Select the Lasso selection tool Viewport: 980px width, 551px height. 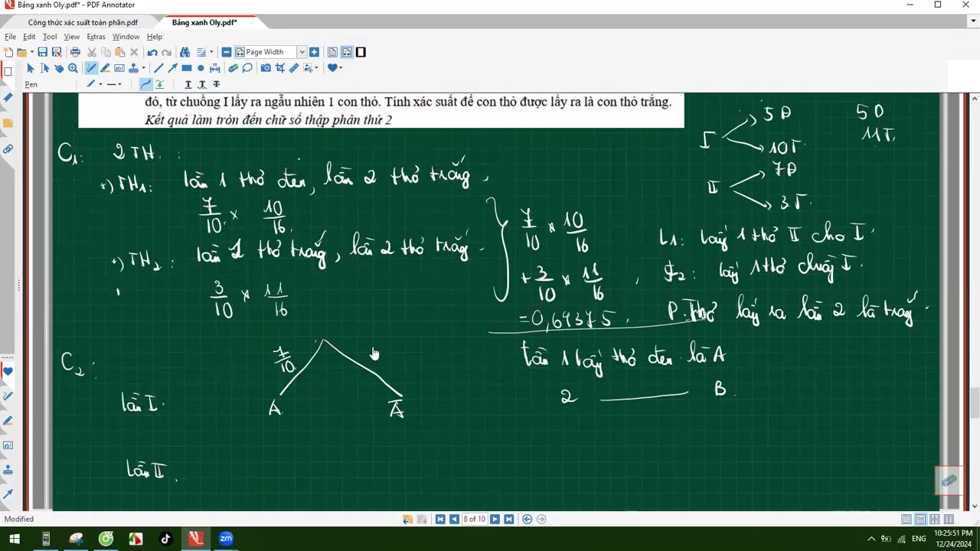(247, 68)
